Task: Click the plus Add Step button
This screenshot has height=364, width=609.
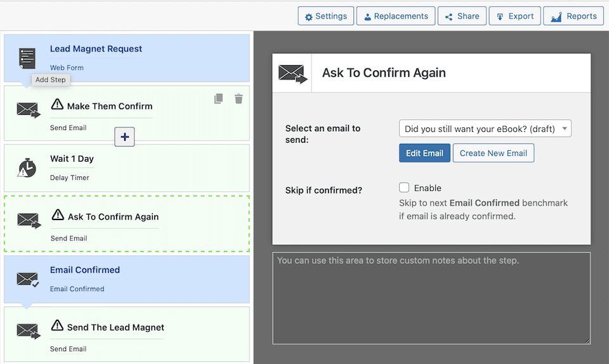Action: pyautogui.click(x=124, y=136)
